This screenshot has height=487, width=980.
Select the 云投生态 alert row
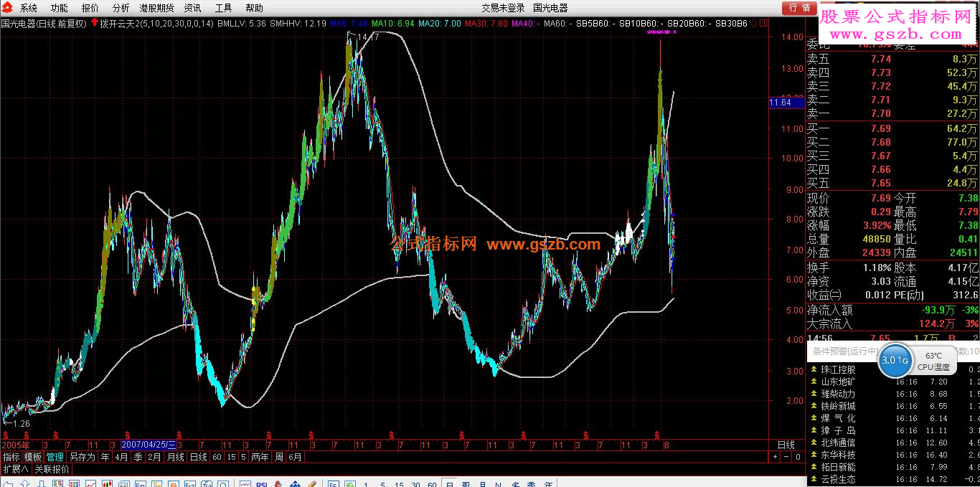pos(894,479)
